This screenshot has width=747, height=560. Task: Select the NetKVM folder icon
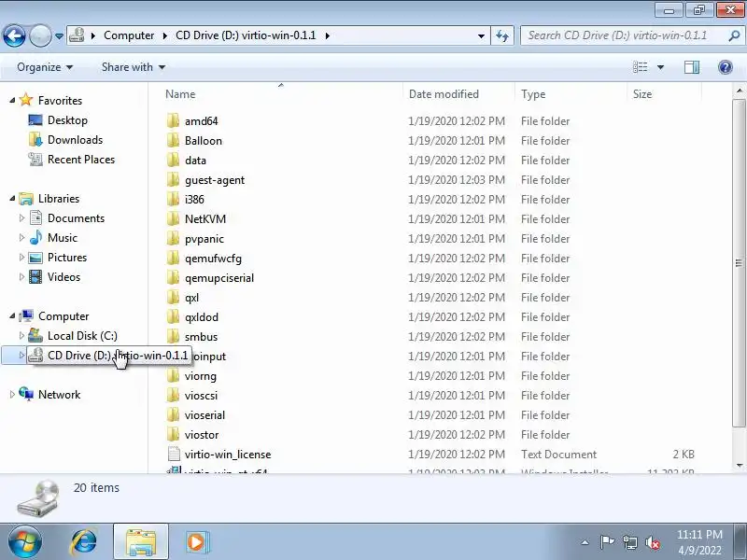(x=174, y=219)
